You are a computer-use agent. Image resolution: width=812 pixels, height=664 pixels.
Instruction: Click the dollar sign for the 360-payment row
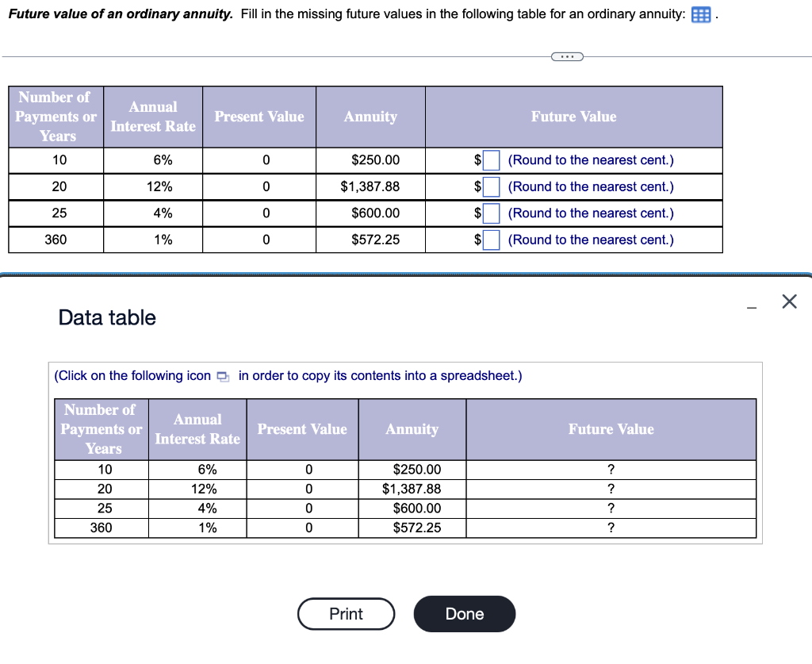pos(476,240)
